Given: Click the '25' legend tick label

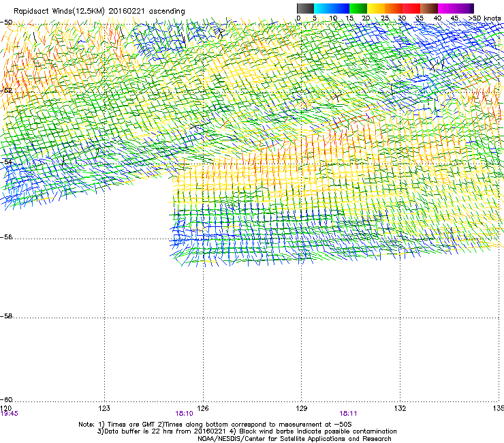Looking at the screenshot, I should (x=385, y=18).
